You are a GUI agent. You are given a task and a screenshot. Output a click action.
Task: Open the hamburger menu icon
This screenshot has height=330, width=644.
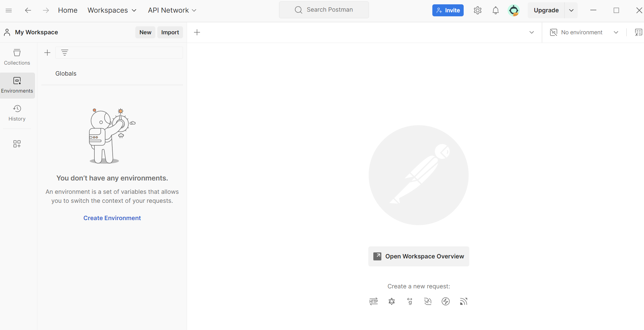tap(9, 10)
